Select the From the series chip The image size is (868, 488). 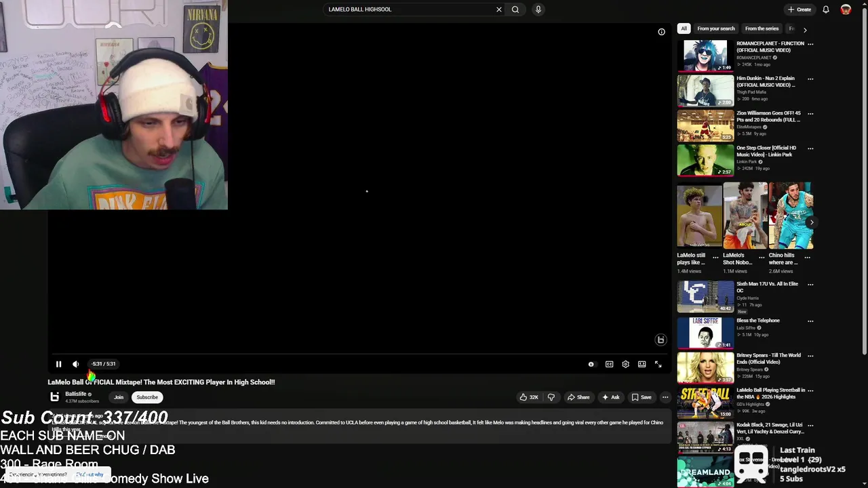click(x=762, y=28)
